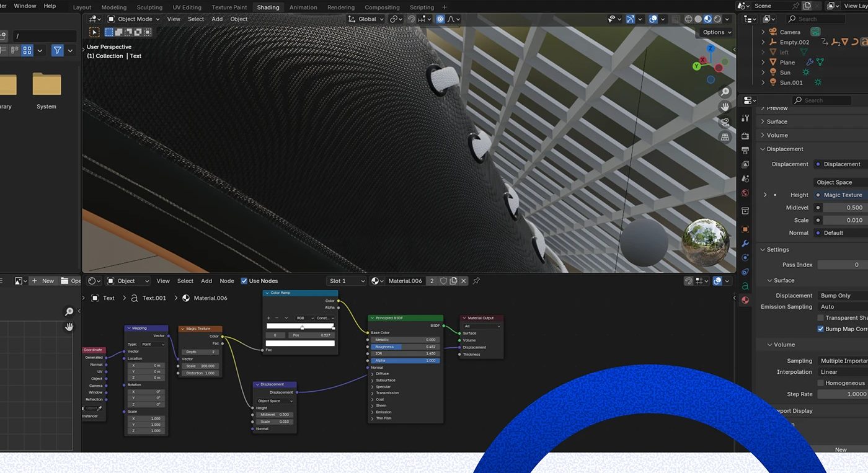Click the image editor zoom magnifier icon

pos(69,312)
